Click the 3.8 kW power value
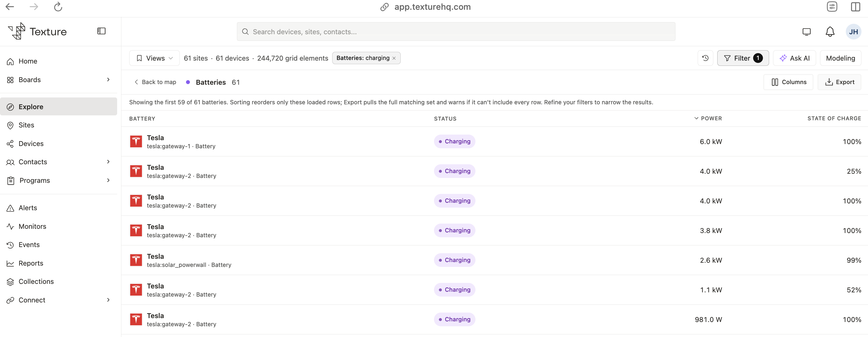The height and width of the screenshot is (337, 868). (711, 231)
